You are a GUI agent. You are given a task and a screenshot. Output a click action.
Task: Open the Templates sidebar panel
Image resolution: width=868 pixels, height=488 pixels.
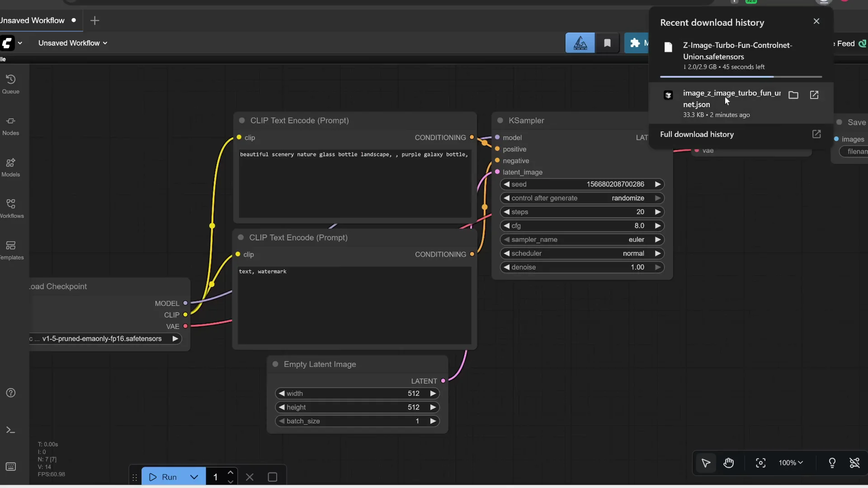11,249
